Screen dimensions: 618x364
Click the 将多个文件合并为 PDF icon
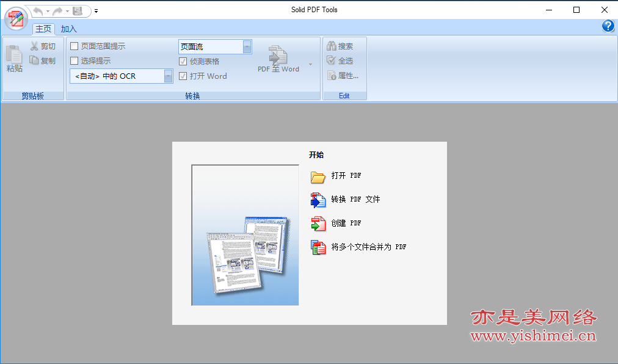[x=318, y=248]
